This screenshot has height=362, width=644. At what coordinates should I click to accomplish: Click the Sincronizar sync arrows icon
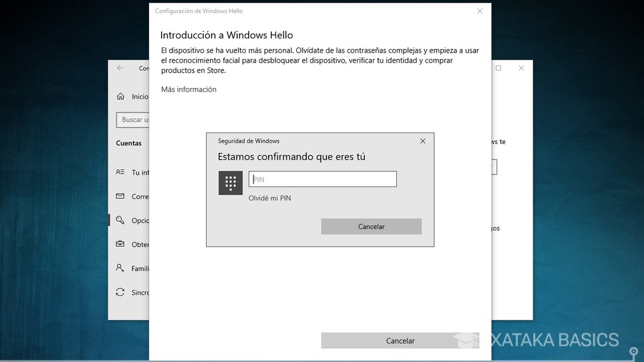pyautogui.click(x=120, y=292)
